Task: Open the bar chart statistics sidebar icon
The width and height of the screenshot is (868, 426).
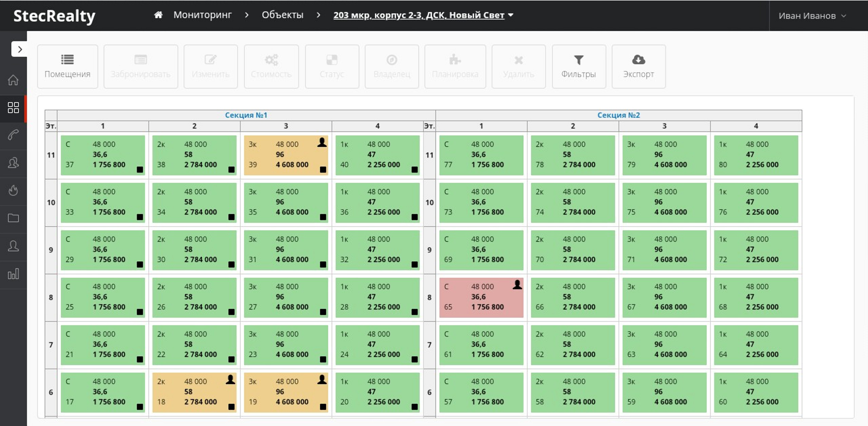Action: [x=13, y=274]
